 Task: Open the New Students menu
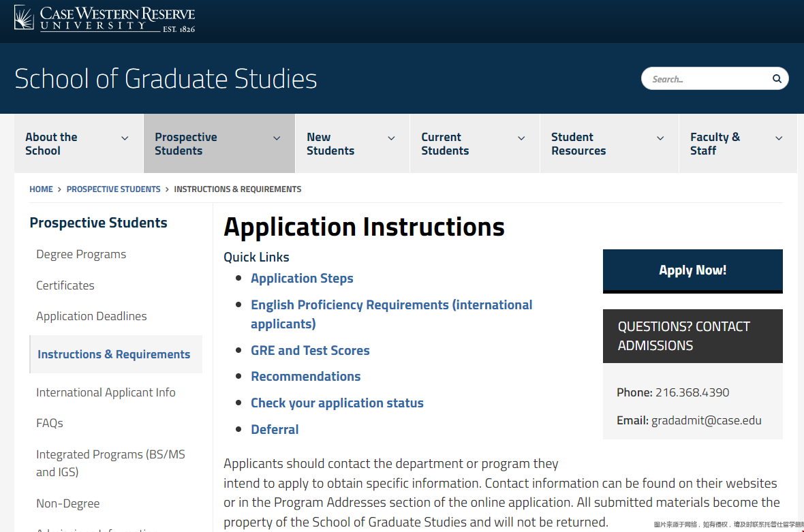click(353, 144)
